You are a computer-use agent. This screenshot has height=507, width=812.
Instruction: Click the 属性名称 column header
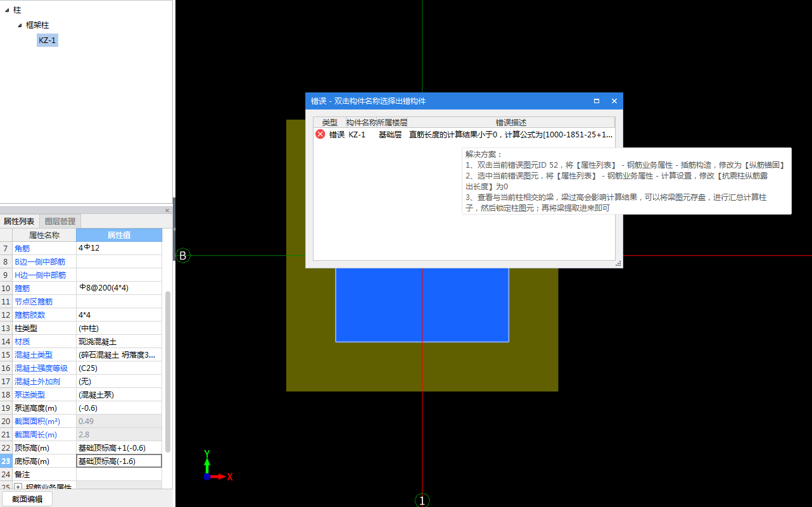click(x=44, y=235)
